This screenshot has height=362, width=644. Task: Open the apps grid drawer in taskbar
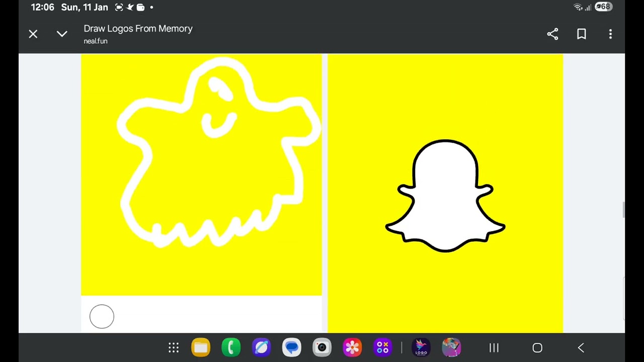pos(174,347)
